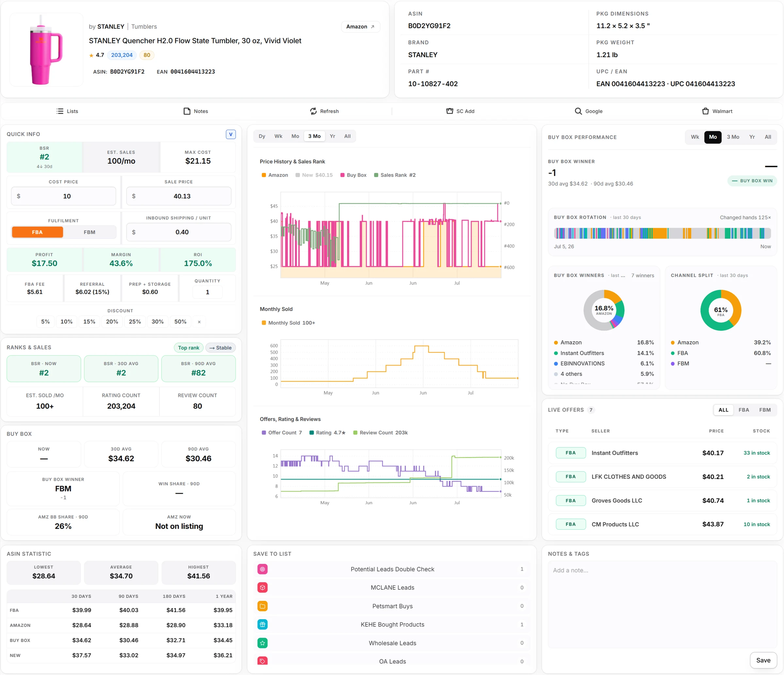This screenshot has height=675, width=784.
Task: Click the BUY BOX WIN badge
Action: point(752,181)
